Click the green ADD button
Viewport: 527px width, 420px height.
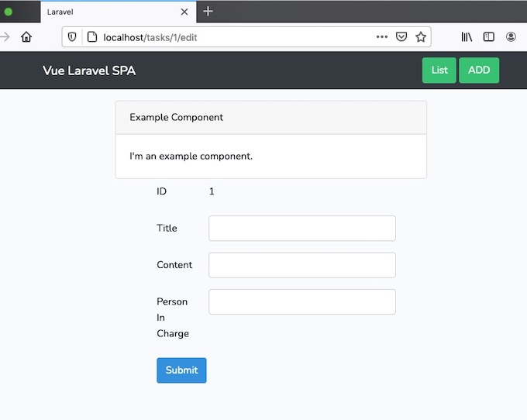479,71
